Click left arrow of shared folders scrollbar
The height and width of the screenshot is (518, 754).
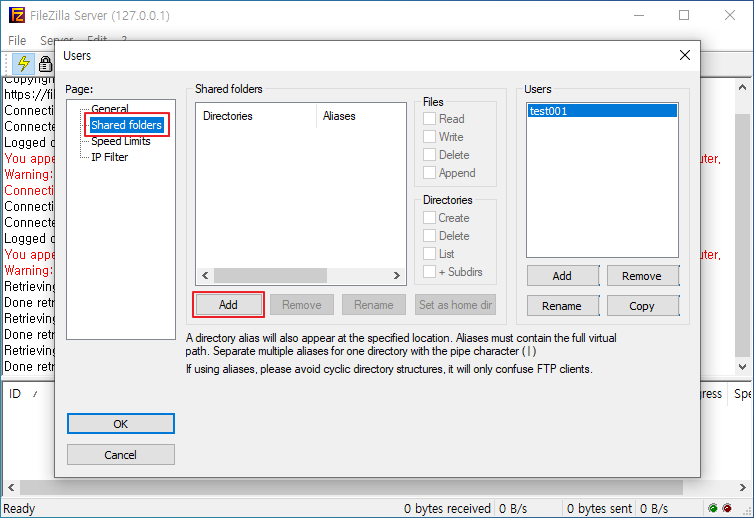205,276
